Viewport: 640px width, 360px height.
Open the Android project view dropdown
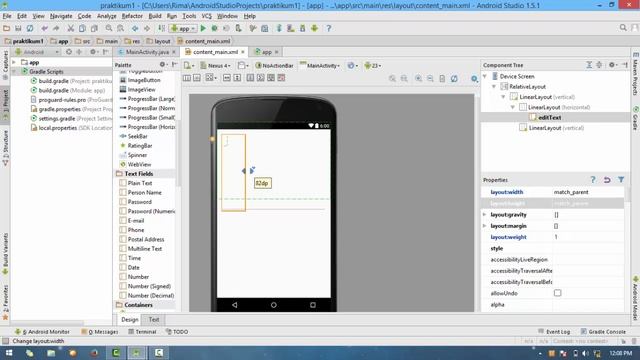click(37, 52)
